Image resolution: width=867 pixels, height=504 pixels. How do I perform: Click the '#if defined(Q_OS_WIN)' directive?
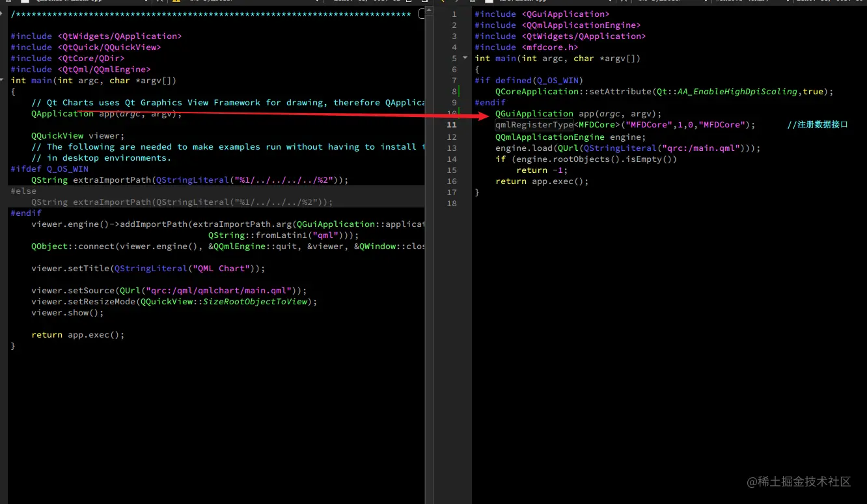click(x=529, y=81)
